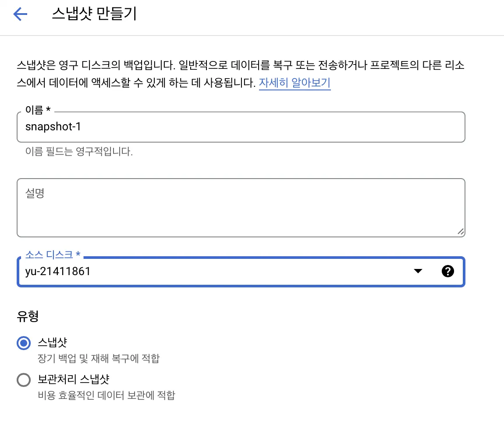Click the 장기 백업 및 재해 복구에 적합 description
Screen dimensions: 504x437
tap(99, 358)
